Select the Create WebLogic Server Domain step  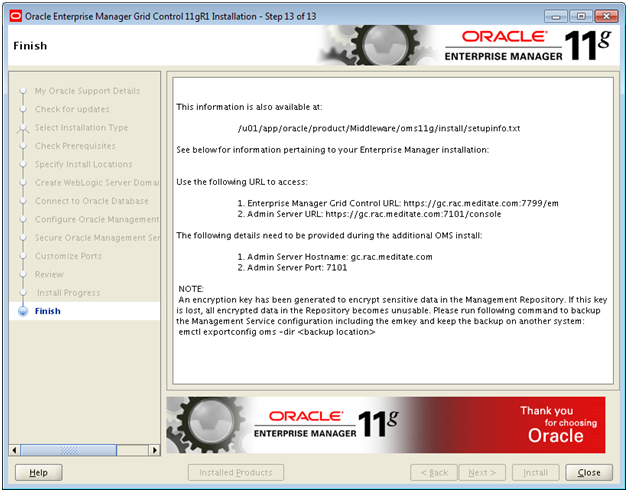coord(97,183)
